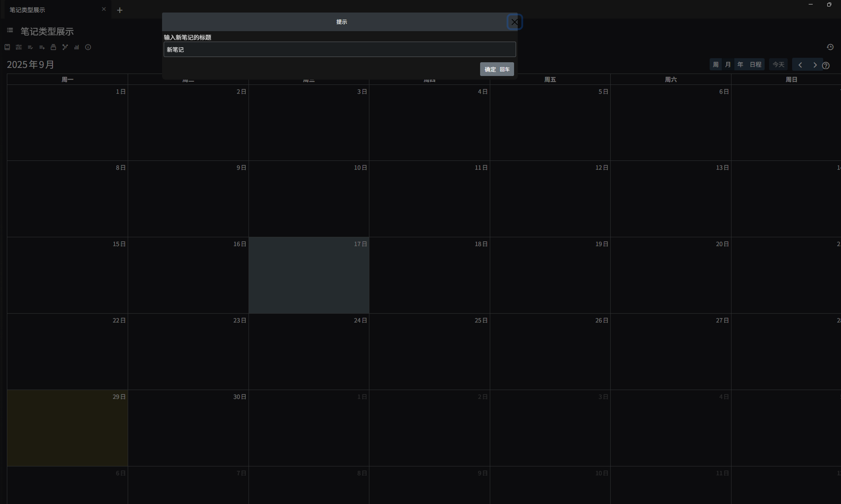Click the list-with-checkmark (owned attributes) icon
Screen dimensions: 841x504
coord(30,47)
